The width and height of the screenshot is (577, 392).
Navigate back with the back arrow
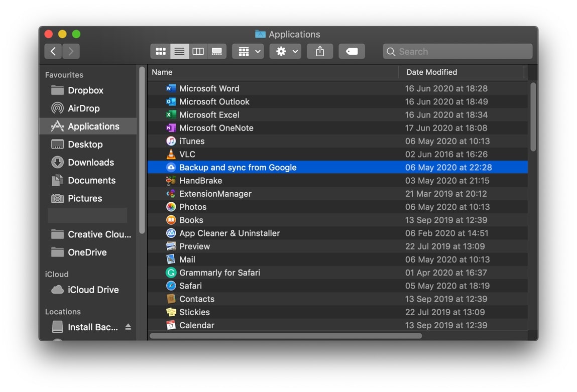[x=53, y=51]
